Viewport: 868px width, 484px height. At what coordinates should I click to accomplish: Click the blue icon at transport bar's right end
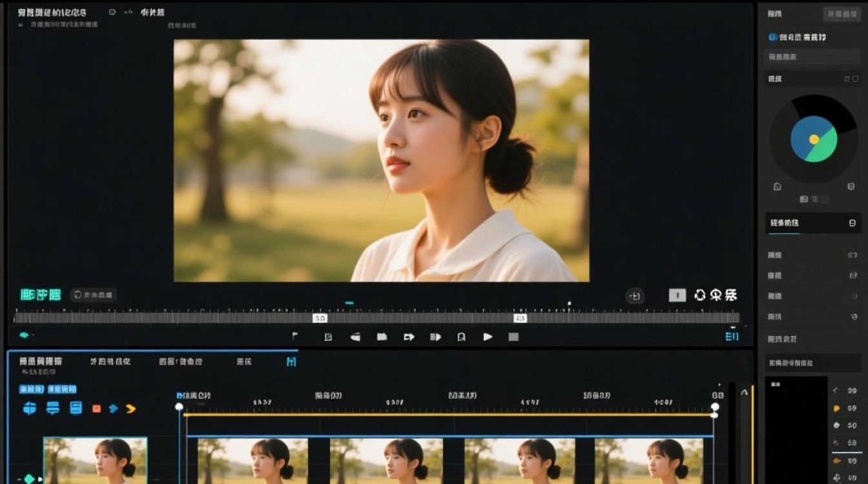(x=732, y=336)
